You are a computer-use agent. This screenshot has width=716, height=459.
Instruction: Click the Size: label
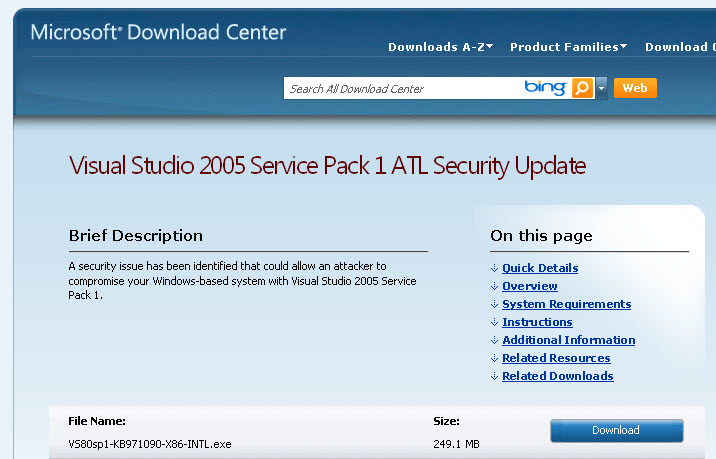(446, 421)
